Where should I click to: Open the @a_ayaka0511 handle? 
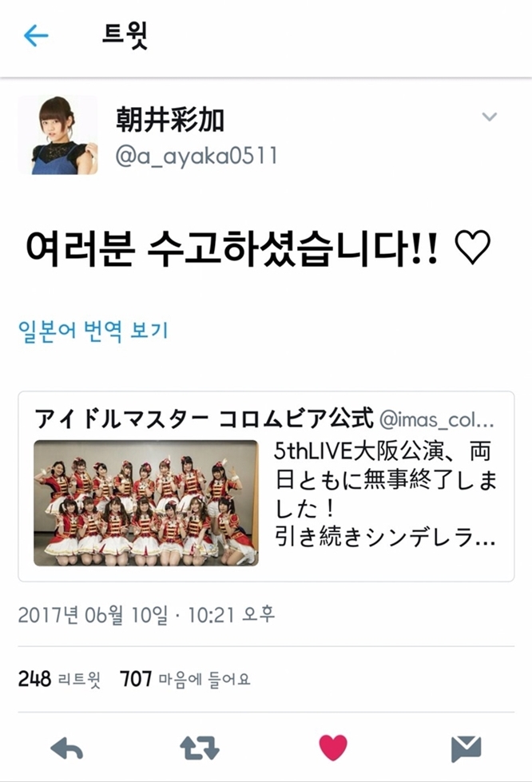(197, 156)
